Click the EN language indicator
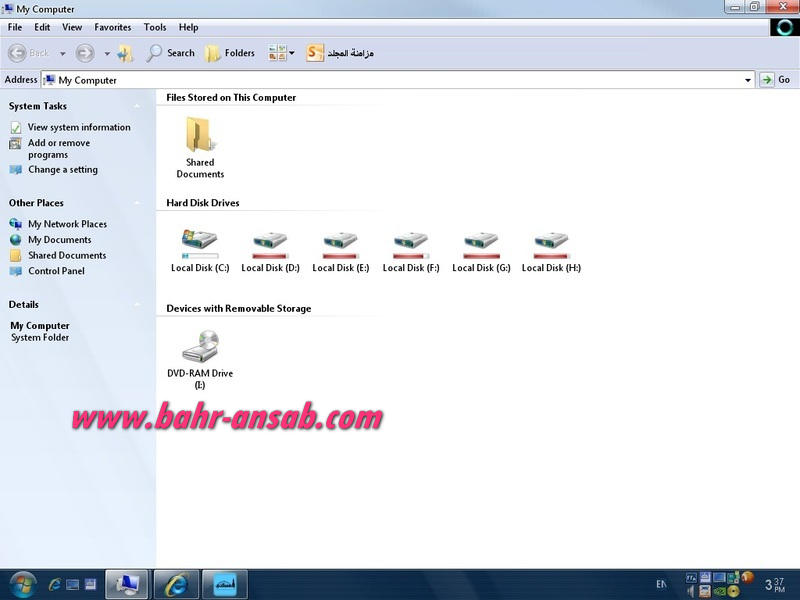The height and width of the screenshot is (600, 800). click(x=661, y=585)
